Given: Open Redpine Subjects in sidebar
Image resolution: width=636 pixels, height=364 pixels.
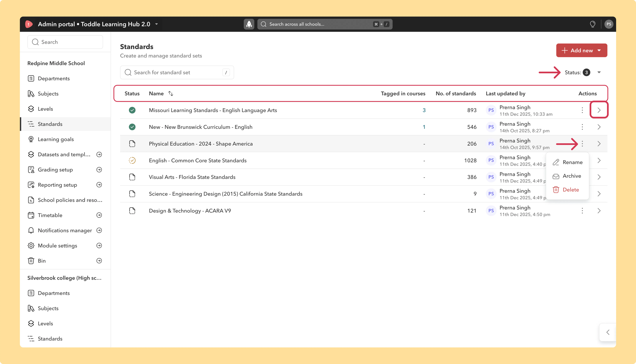Looking at the screenshot, I should 65,94.
